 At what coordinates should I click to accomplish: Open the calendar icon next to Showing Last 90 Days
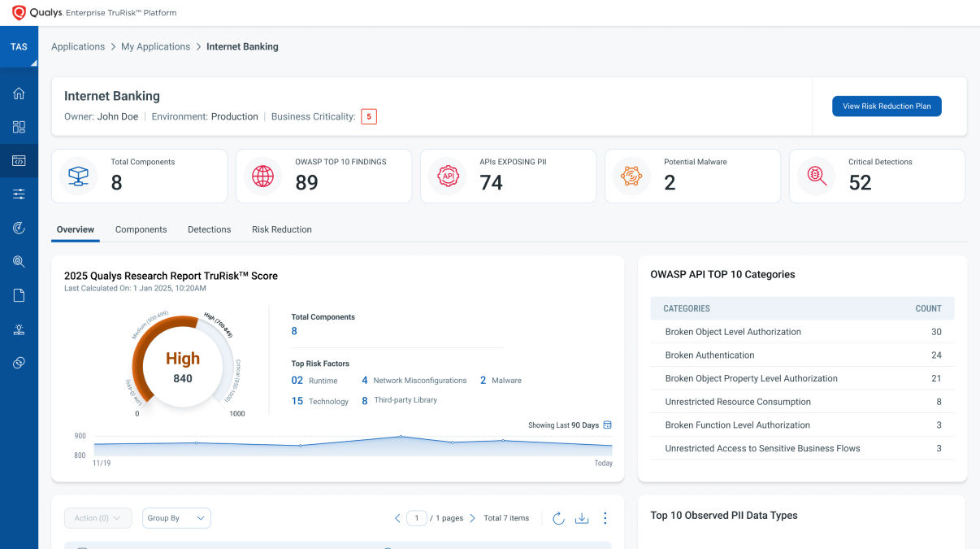(x=606, y=425)
